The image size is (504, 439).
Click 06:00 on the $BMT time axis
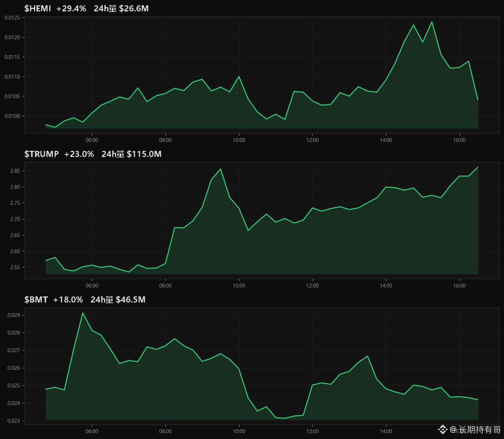(92, 431)
